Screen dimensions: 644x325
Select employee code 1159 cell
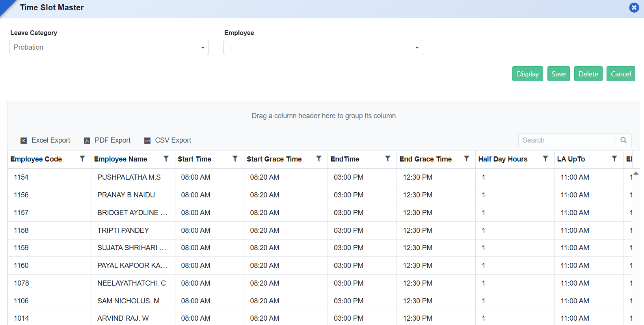49,248
